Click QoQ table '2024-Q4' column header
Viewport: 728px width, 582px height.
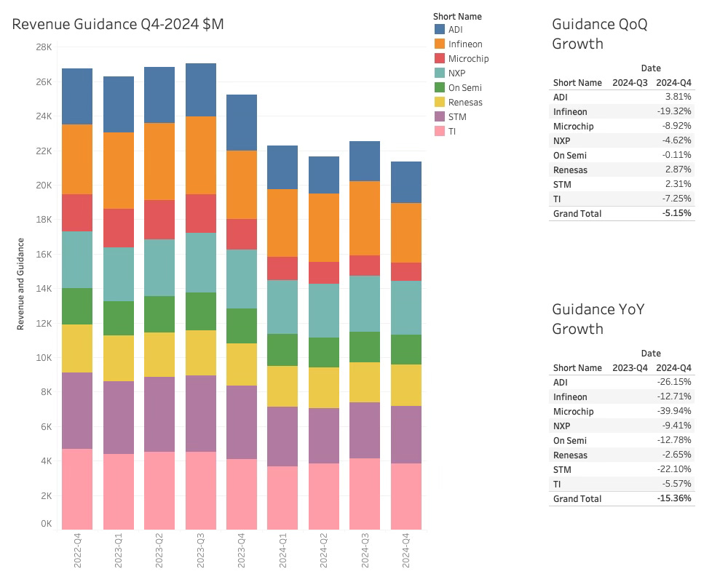click(673, 83)
